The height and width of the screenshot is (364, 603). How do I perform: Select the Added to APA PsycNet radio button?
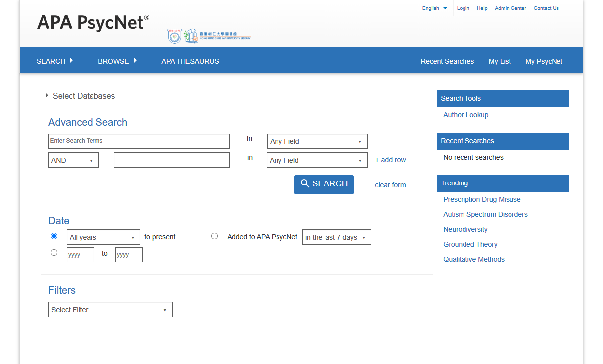[214, 236]
